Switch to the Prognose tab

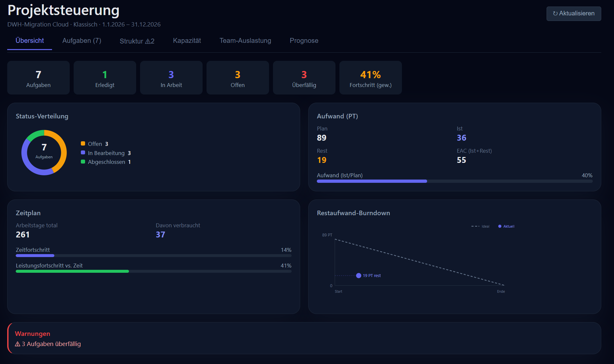[x=304, y=41]
